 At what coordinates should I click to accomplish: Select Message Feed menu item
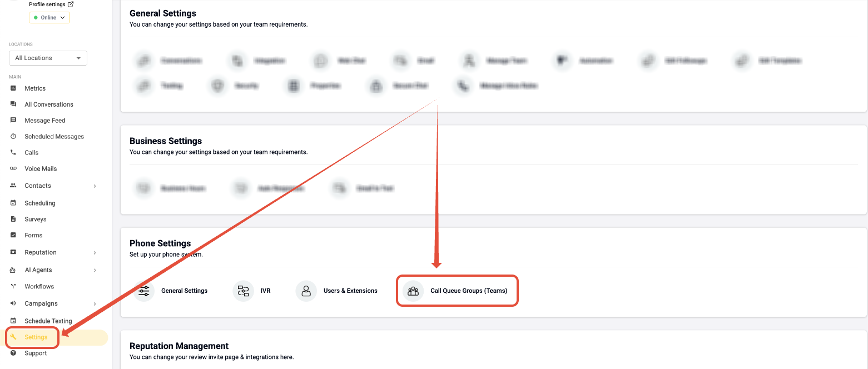tap(45, 120)
